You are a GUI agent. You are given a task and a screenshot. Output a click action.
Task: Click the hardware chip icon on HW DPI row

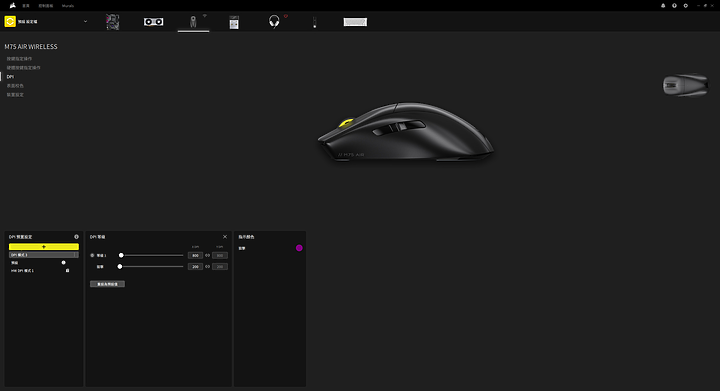pyautogui.click(x=68, y=271)
